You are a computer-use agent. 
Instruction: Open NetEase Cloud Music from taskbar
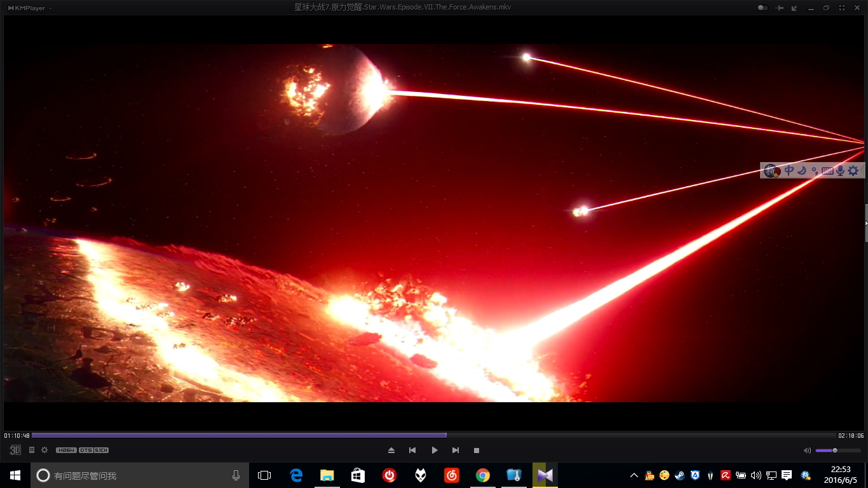tap(452, 475)
